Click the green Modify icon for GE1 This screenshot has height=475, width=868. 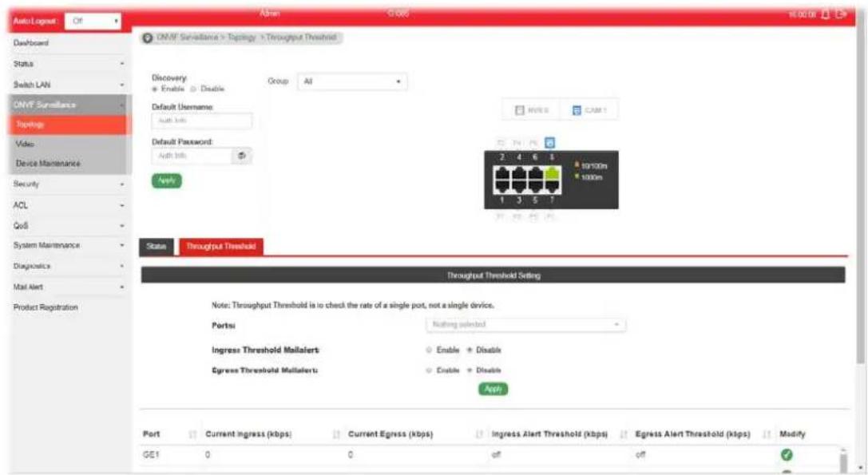786,454
